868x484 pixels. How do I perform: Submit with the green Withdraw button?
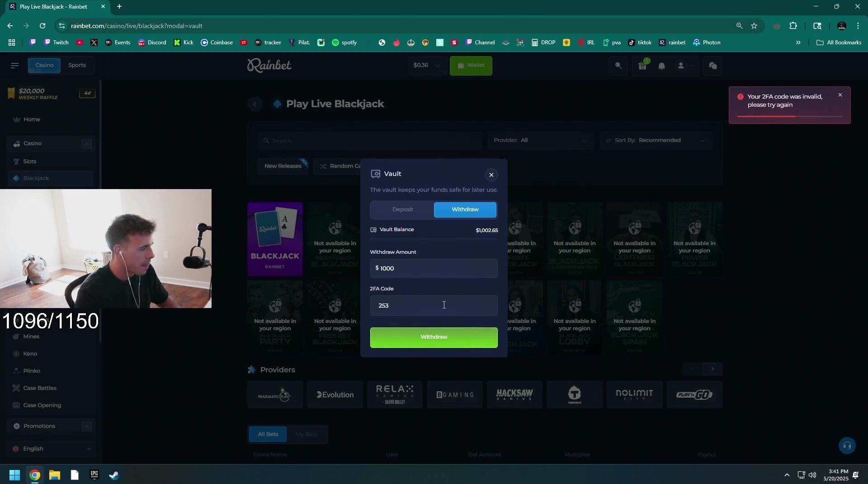434,337
